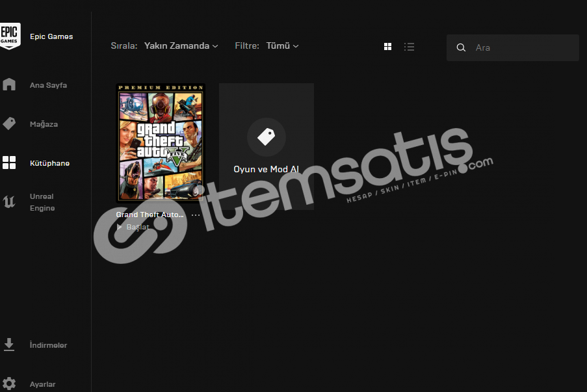The height and width of the screenshot is (392, 587).
Task: Focus the Ara search field
Action: pyautogui.click(x=512, y=47)
